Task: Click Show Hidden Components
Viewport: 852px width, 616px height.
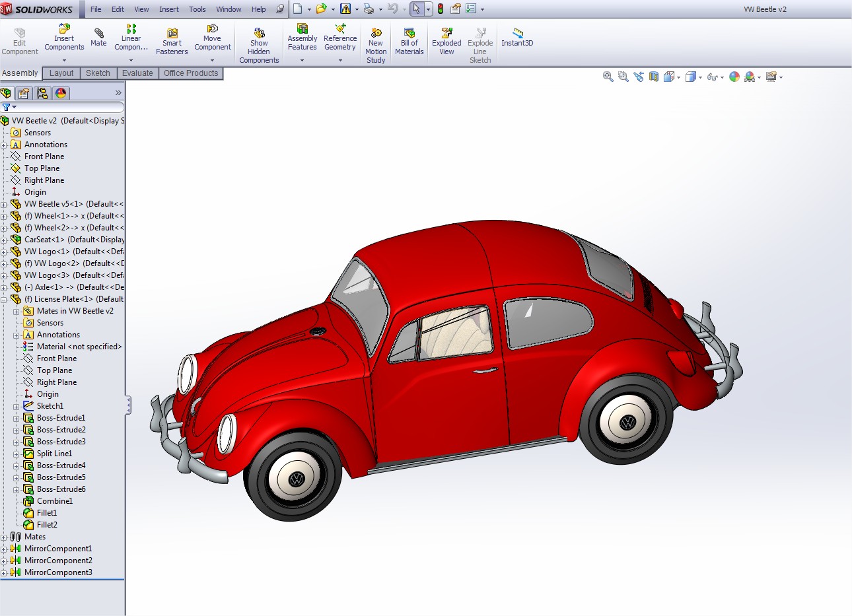Action: click(259, 46)
